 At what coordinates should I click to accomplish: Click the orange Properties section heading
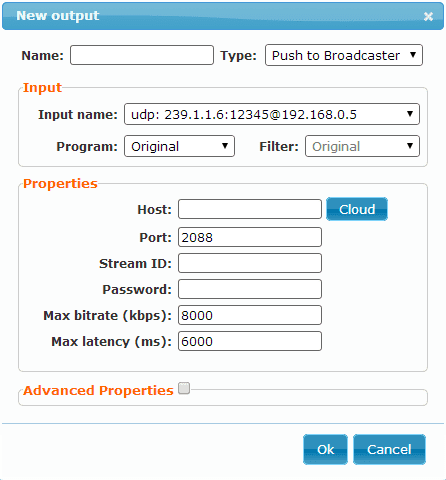pyautogui.click(x=60, y=184)
